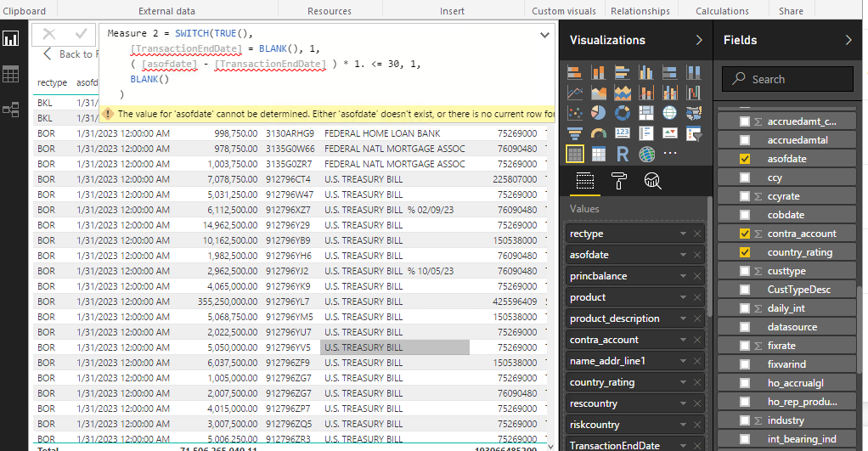Open dropdown for princbalance value field
The width and height of the screenshot is (868, 451).
pos(683,276)
